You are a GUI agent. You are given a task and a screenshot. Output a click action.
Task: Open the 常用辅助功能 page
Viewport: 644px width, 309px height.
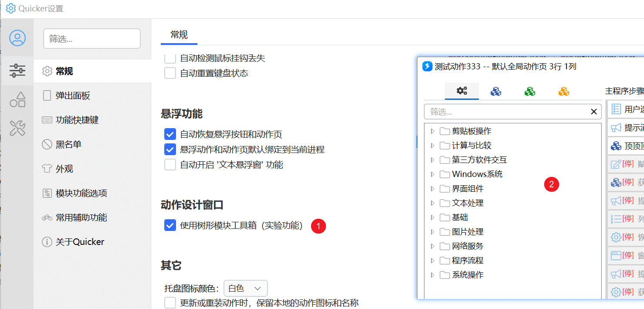tap(92, 217)
